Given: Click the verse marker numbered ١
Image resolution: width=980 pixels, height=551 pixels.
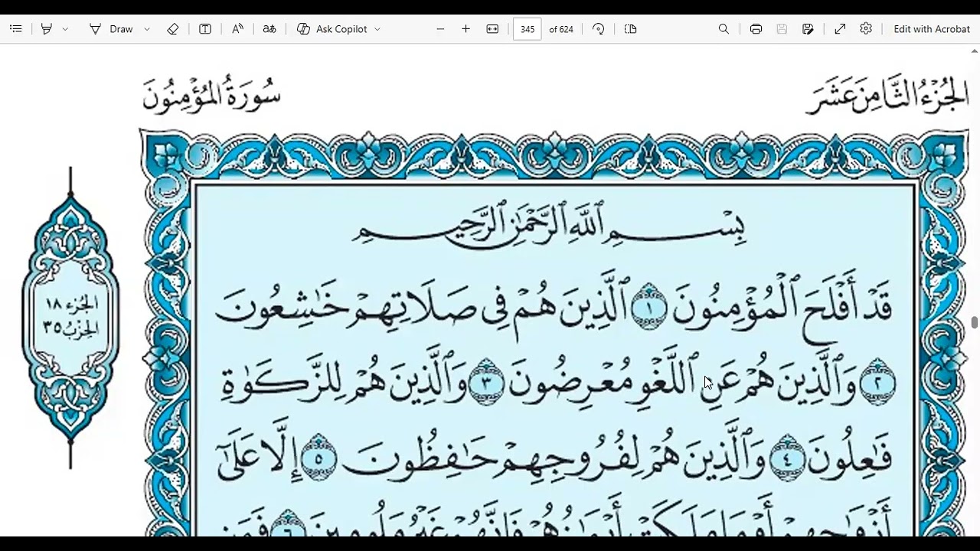Looking at the screenshot, I should (648, 307).
